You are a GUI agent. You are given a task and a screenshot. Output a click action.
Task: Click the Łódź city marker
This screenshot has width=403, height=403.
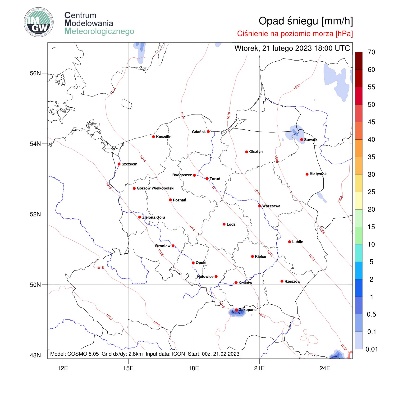click(224, 224)
